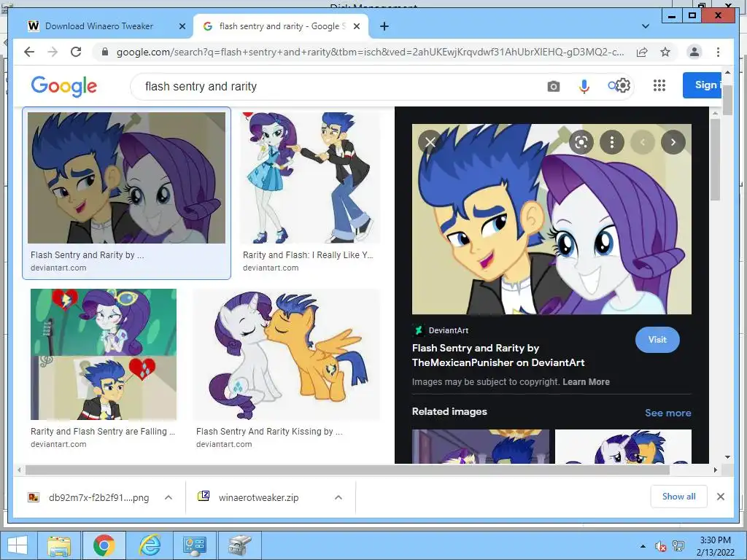Select the flash sentry and rarity tab

point(279,26)
